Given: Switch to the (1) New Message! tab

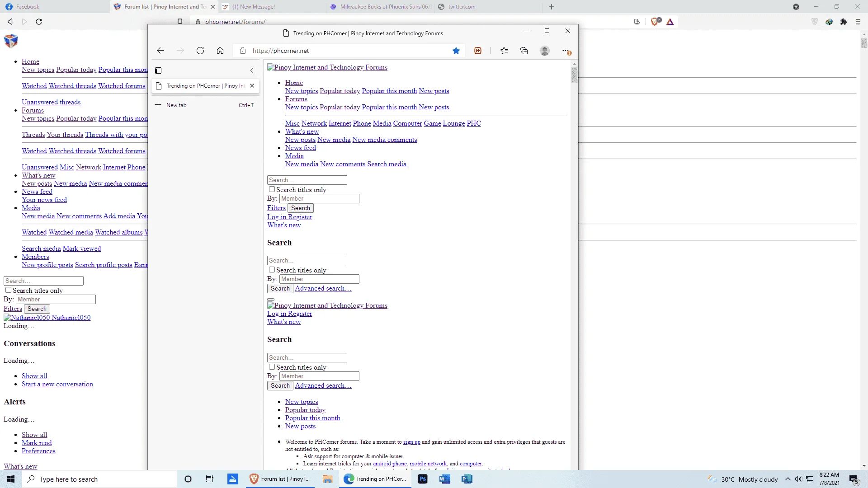Looking at the screenshot, I should (x=271, y=7).
